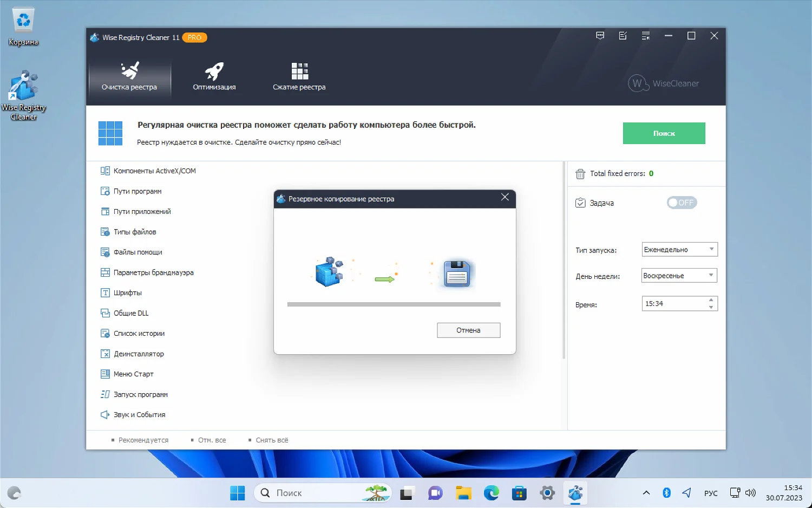Open Task View from the taskbar
Viewport: 812px width, 508px height.
[x=407, y=493]
